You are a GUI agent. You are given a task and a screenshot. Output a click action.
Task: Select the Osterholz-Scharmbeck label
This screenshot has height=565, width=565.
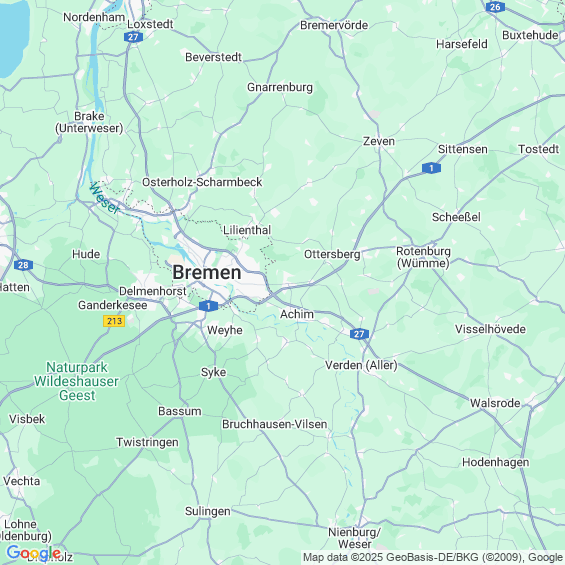[202, 182]
